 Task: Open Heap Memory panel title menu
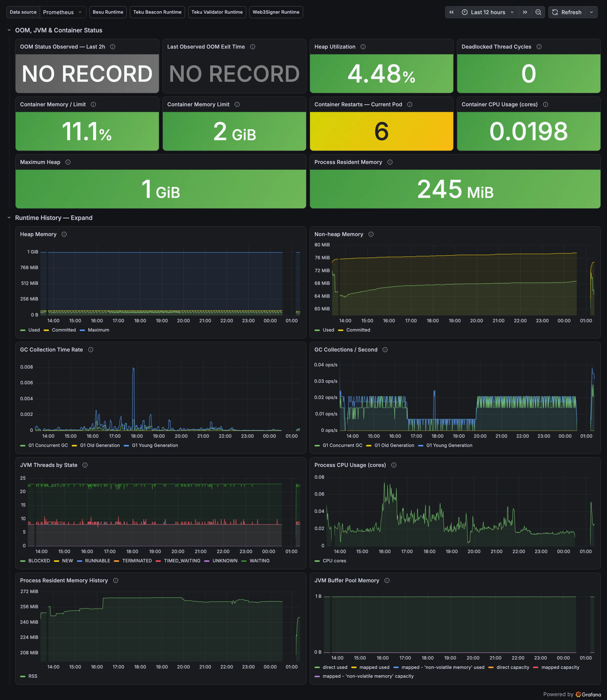[38, 234]
